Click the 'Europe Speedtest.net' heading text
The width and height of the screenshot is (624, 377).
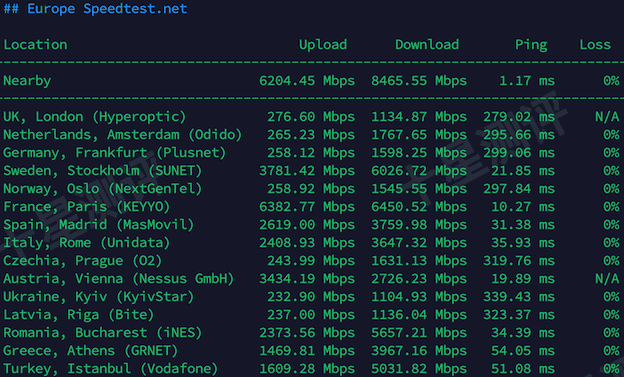[x=107, y=8]
